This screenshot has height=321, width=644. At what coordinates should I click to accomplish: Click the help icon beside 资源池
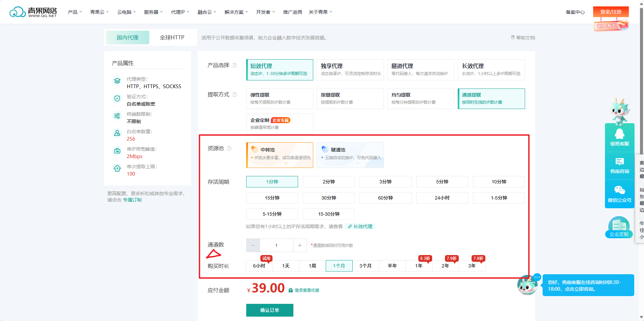click(229, 148)
